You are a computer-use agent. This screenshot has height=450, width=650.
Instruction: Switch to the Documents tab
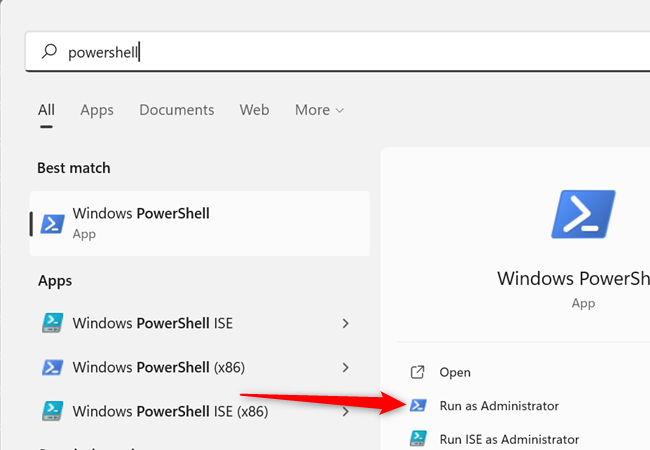point(177,110)
